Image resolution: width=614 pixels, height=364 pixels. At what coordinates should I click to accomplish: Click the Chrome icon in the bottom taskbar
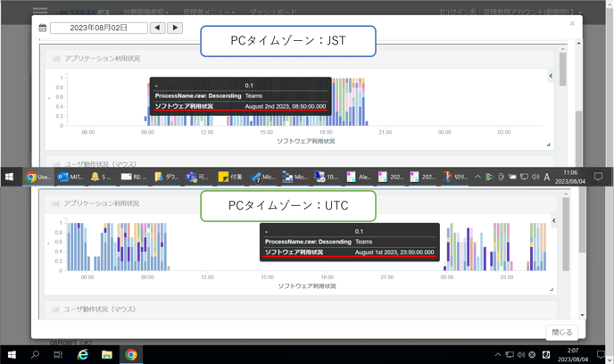(x=130, y=355)
